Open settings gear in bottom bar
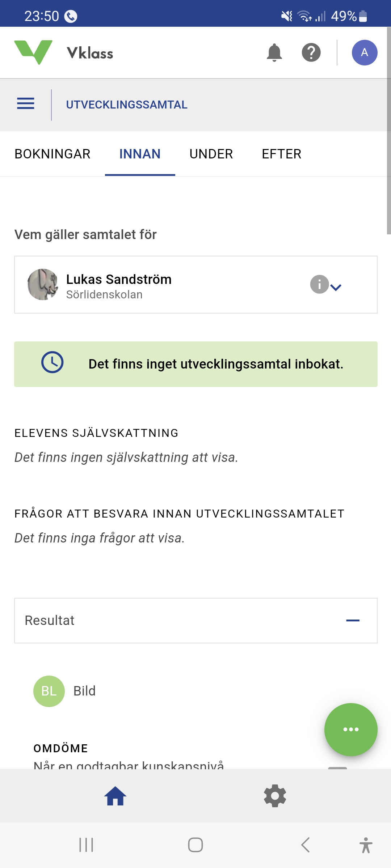391x868 pixels. [x=275, y=796]
